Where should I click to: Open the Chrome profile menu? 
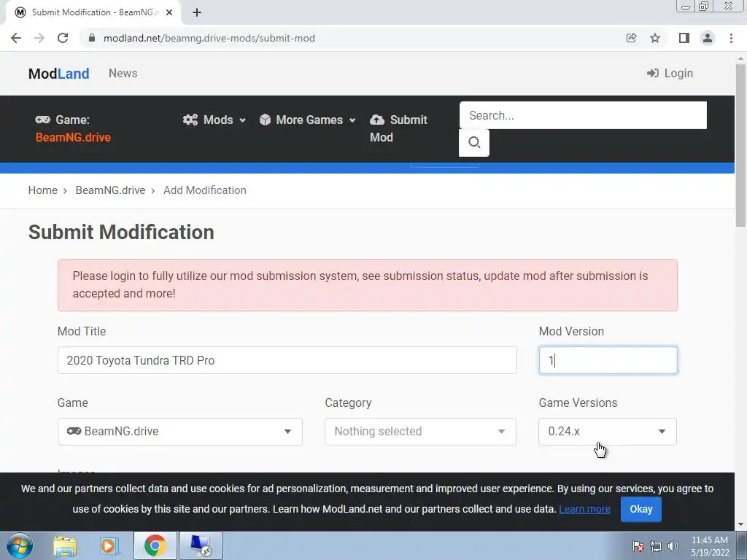[x=708, y=38]
